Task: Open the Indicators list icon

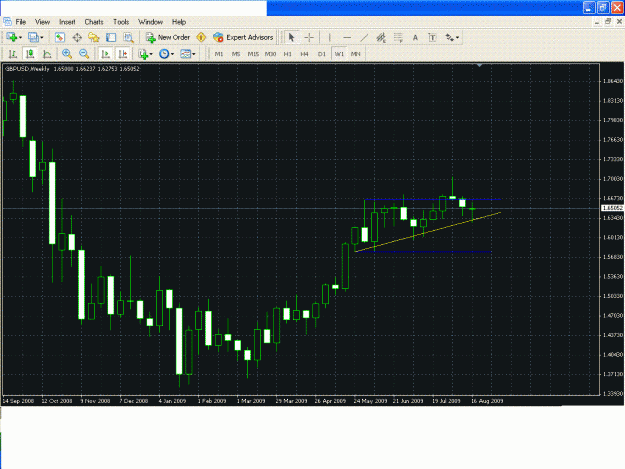Action: [x=143, y=54]
